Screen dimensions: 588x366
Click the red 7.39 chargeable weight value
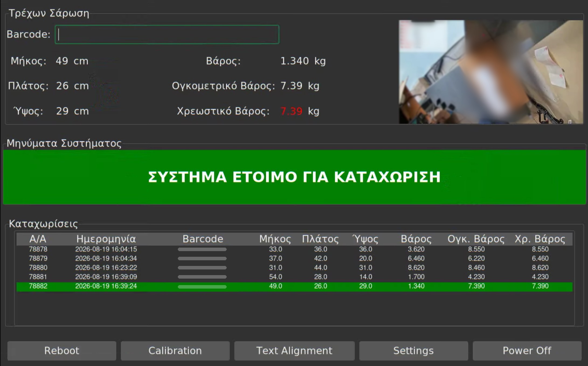(291, 111)
